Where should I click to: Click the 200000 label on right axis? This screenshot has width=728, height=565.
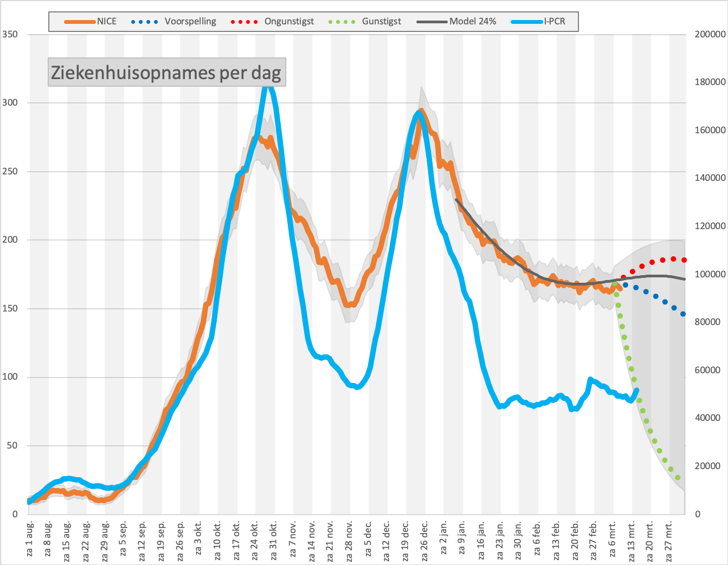point(710,34)
